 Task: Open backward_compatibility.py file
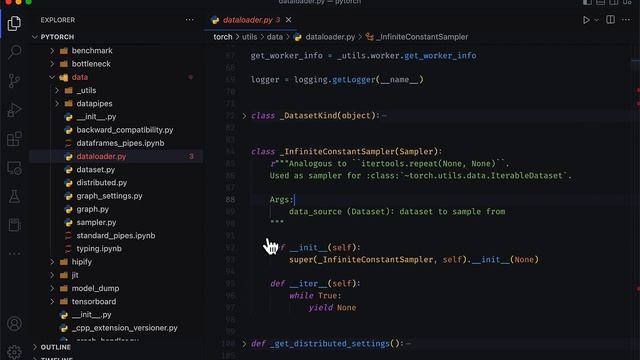124,130
